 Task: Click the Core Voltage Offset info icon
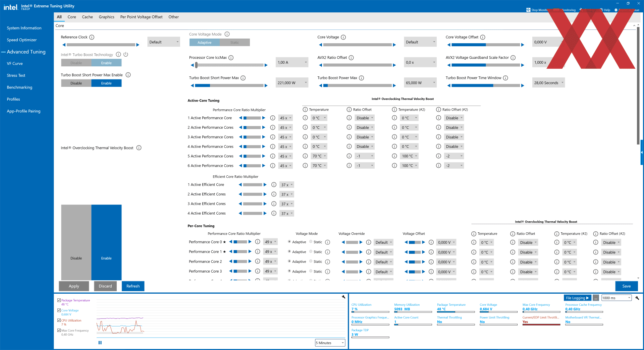tap(483, 37)
